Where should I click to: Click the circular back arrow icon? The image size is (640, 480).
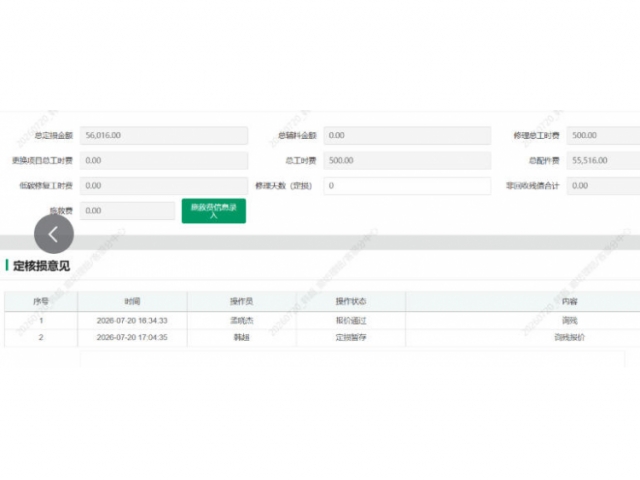pyautogui.click(x=54, y=234)
